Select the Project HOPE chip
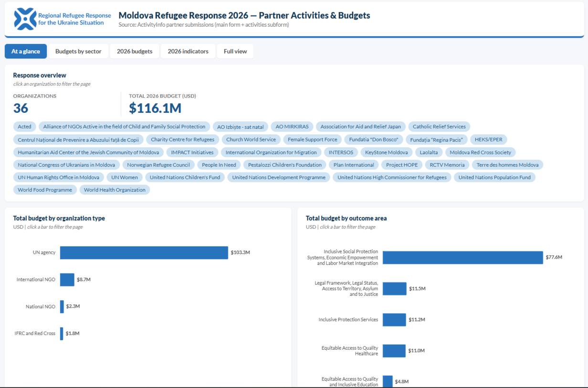 (402, 165)
